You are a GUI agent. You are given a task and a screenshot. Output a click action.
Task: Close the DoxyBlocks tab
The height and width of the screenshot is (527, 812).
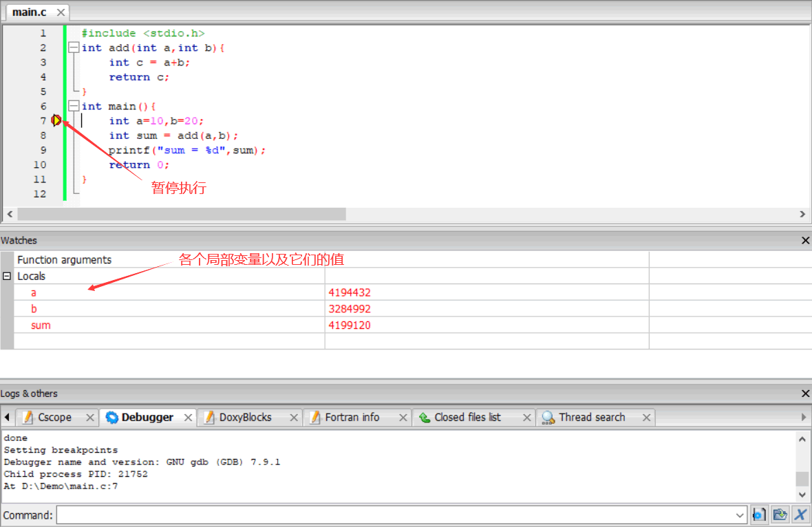coord(294,417)
